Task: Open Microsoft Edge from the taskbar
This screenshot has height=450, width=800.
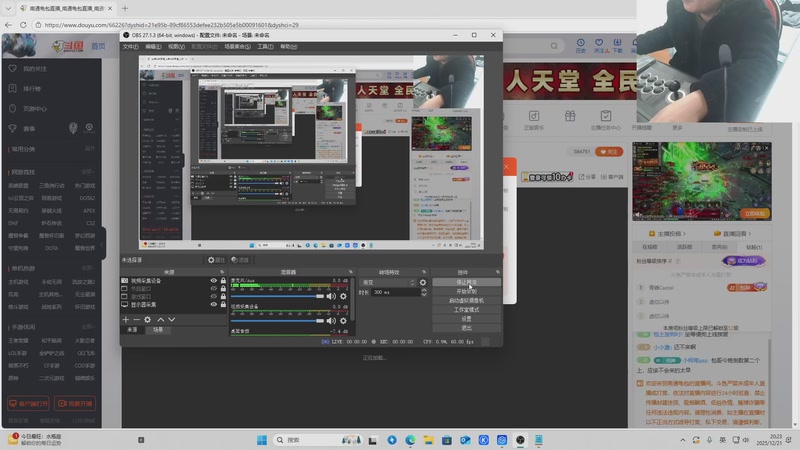Action: [x=410, y=440]
